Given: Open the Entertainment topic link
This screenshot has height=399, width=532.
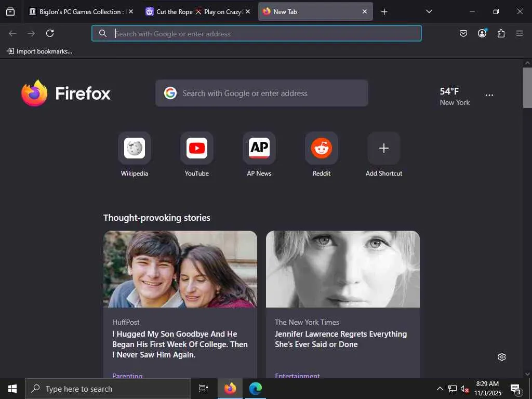Looking at the screenshot, I should tap(297, 376).
